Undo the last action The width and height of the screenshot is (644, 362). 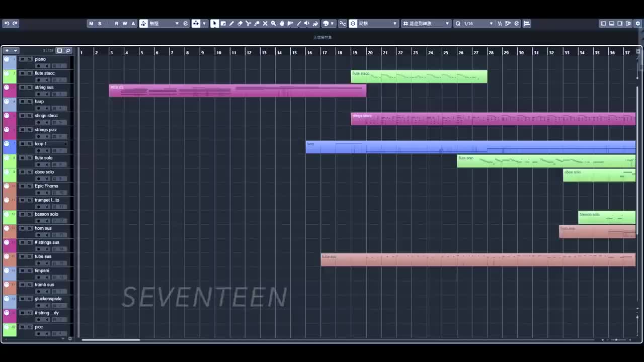(7, 23)
